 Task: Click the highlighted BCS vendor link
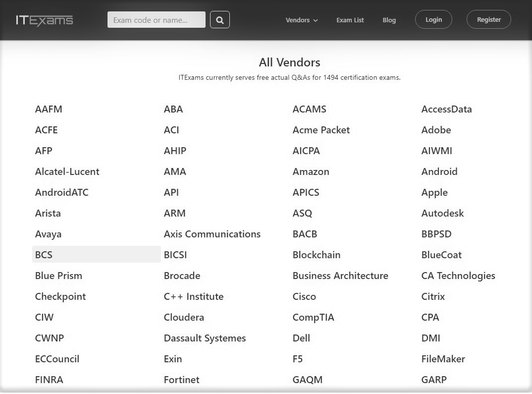coord(44,255)
